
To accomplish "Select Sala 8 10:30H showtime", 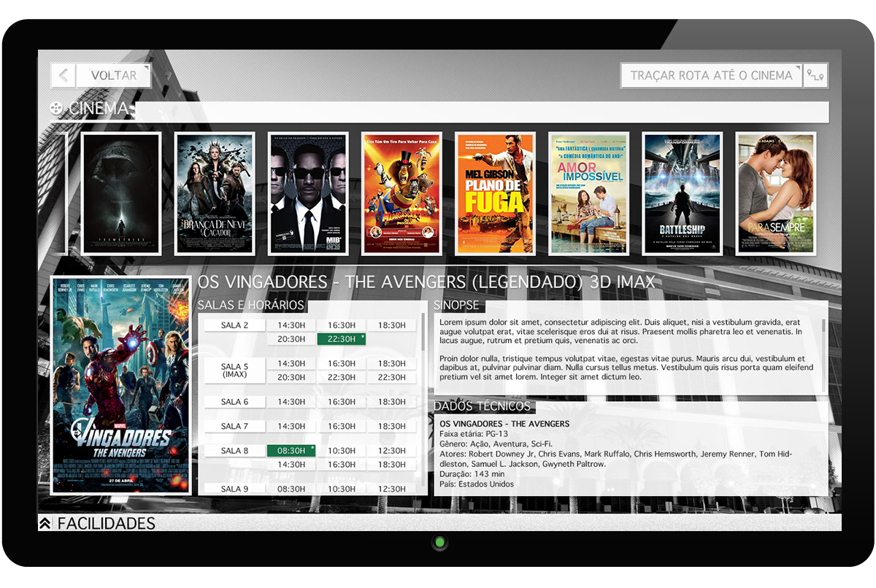I will (342, 451).
